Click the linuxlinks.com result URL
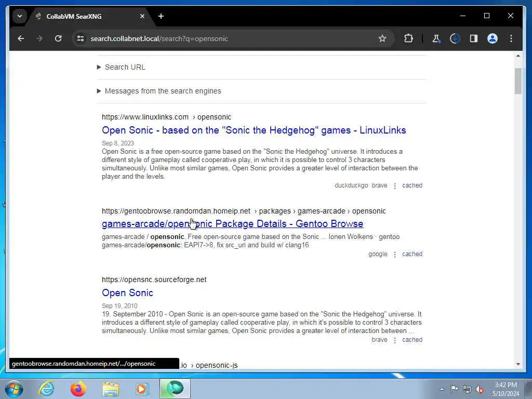The height and width of the screenshot is (399, 532). point(166,117)
